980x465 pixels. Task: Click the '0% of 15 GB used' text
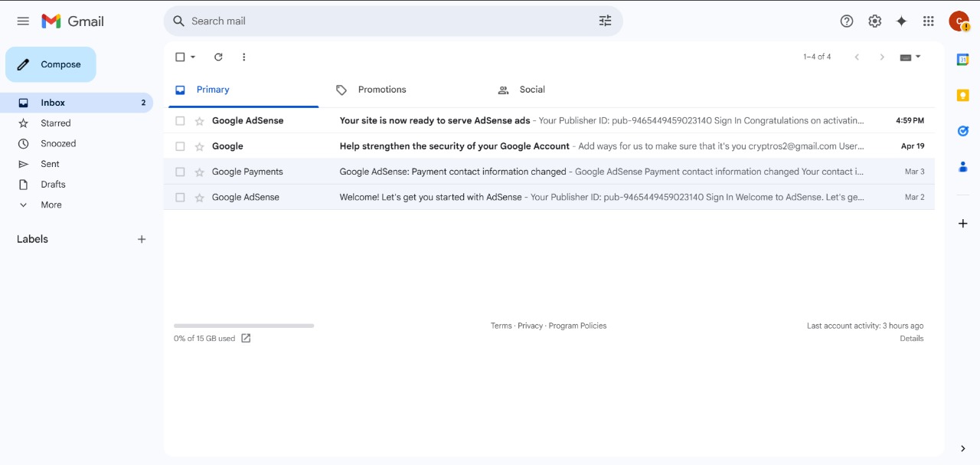(204, 338)
